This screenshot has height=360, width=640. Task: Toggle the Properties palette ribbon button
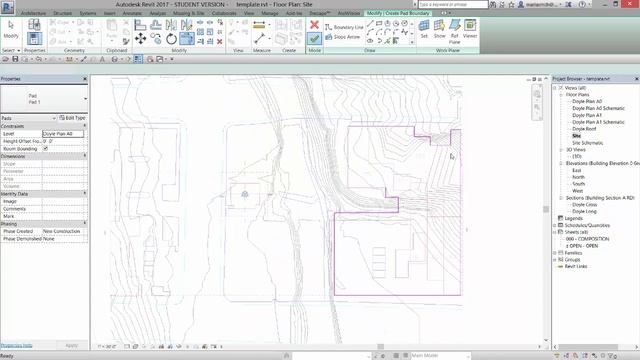(x=34, y=39)
